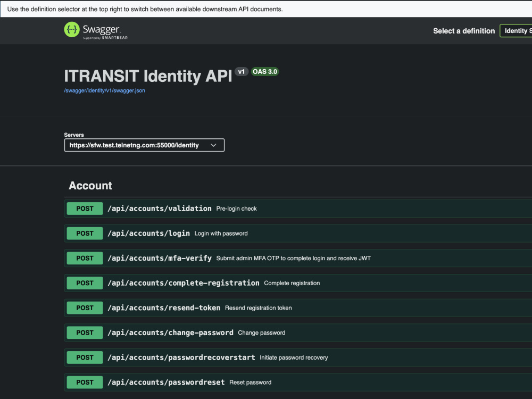
Task: Click the dropdown chevron in Servers box
Action: 213,145
